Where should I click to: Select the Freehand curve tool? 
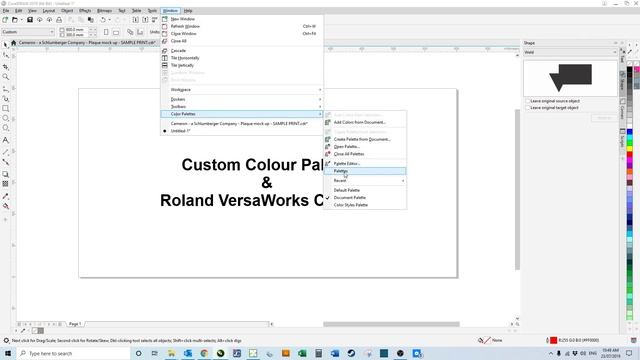tap(5, 89)
